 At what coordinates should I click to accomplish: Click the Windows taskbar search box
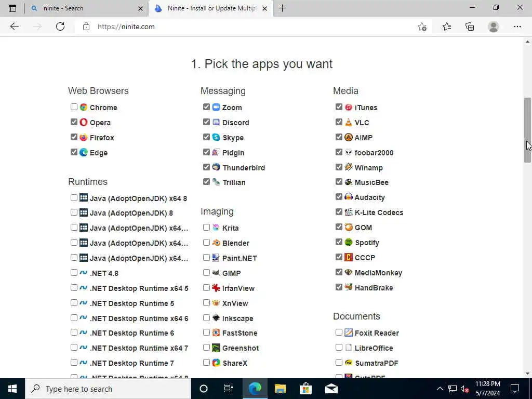point(108,389)
